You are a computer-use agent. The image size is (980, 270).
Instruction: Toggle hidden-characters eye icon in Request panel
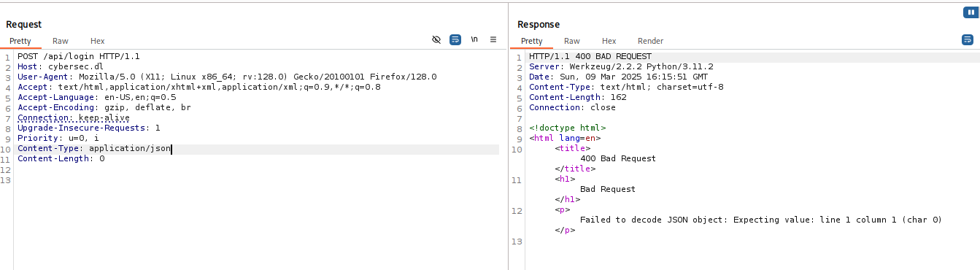point(436,40)
